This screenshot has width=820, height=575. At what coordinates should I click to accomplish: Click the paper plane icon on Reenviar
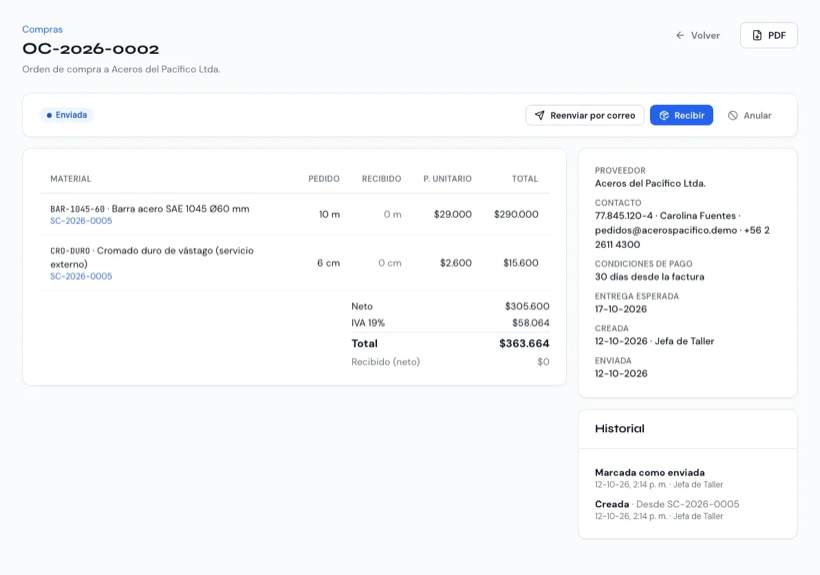click(540, 116)
